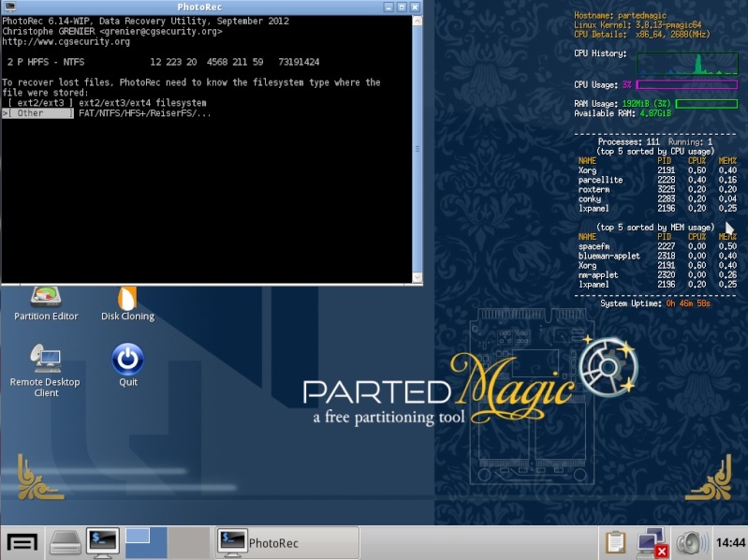Click the network connection tray icon
Image resolution: width=748 pixels, height=560 pixels.
pos(653,543)
